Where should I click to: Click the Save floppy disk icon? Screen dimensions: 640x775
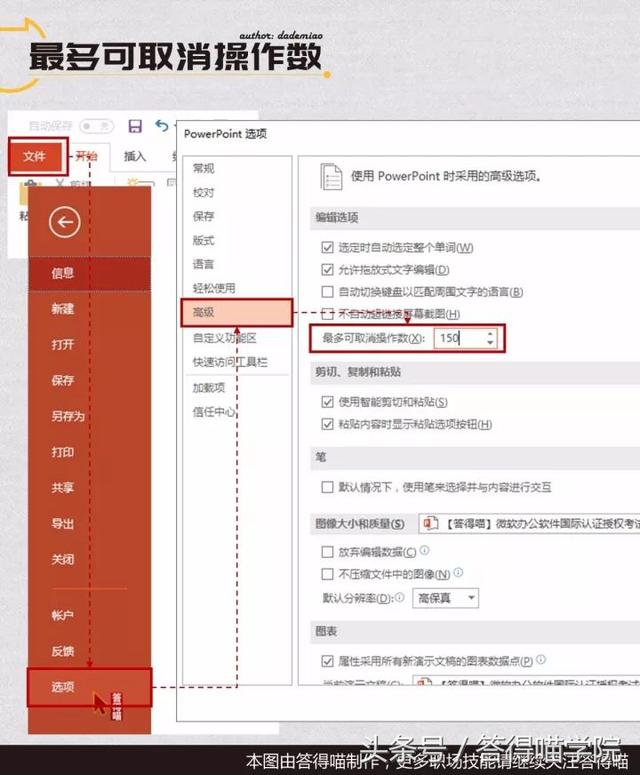coord(135,126)
